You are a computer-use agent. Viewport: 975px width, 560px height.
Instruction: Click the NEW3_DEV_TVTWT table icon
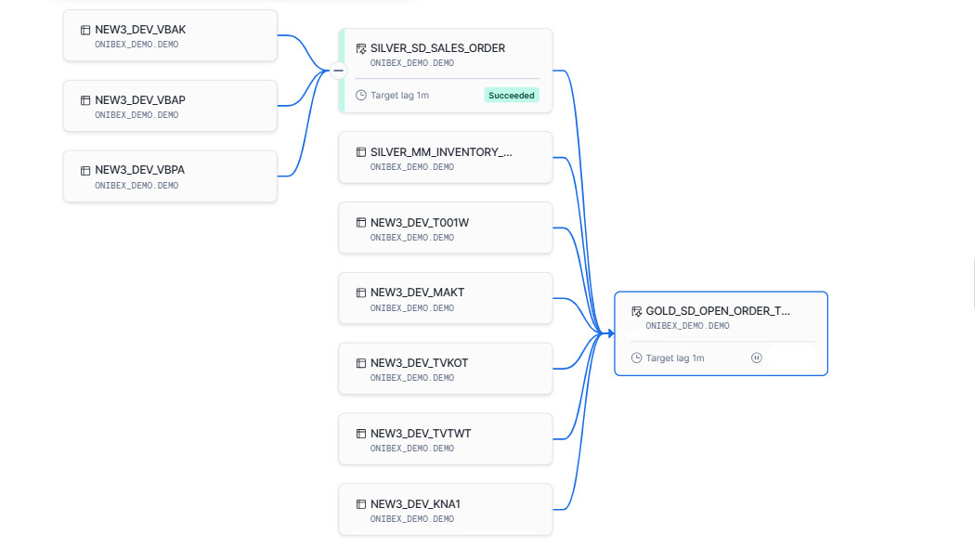[361, 434]
